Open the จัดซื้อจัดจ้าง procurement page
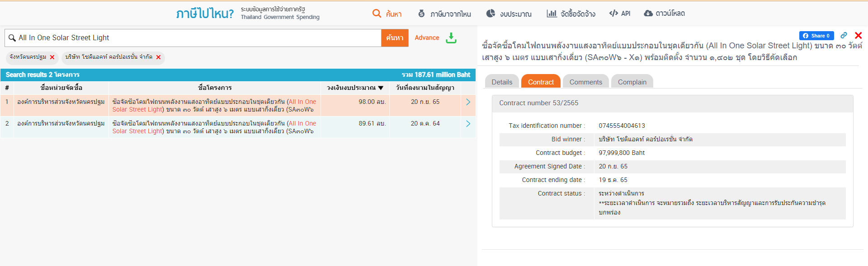This screenshot has width=868, height=266. point(571,14)
